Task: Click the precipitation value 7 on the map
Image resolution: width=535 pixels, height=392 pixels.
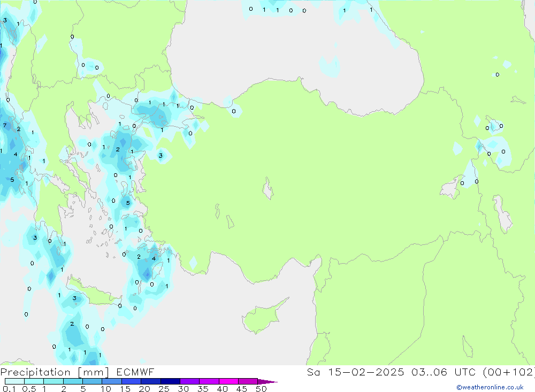Action: 5,126
